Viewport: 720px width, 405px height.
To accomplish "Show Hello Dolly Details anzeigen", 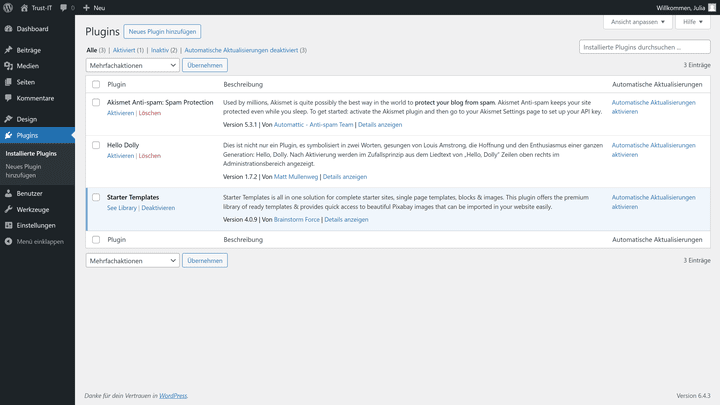I will pyautogui.click(x=345, y=177).
